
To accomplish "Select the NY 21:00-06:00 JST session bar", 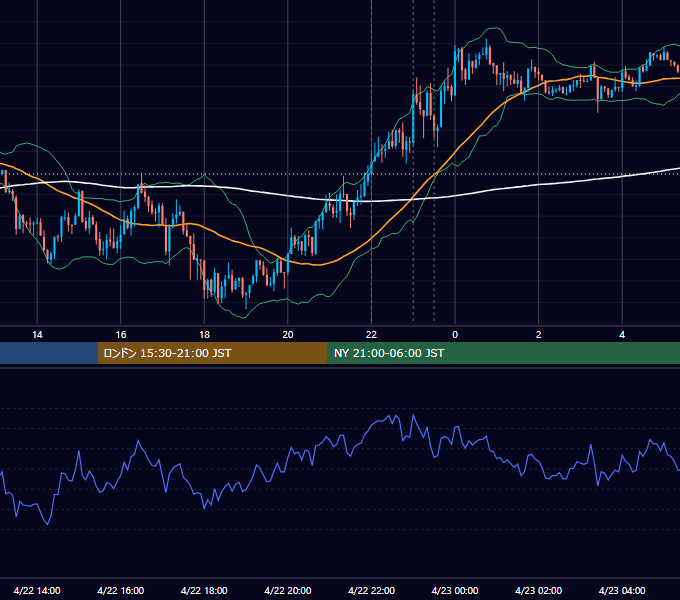I will click(x=503, y=353).
